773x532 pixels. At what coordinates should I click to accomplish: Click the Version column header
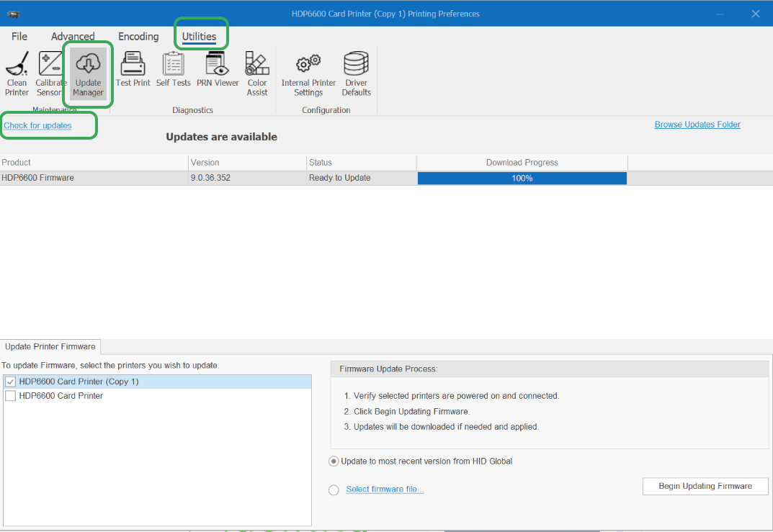click(248, 163)
